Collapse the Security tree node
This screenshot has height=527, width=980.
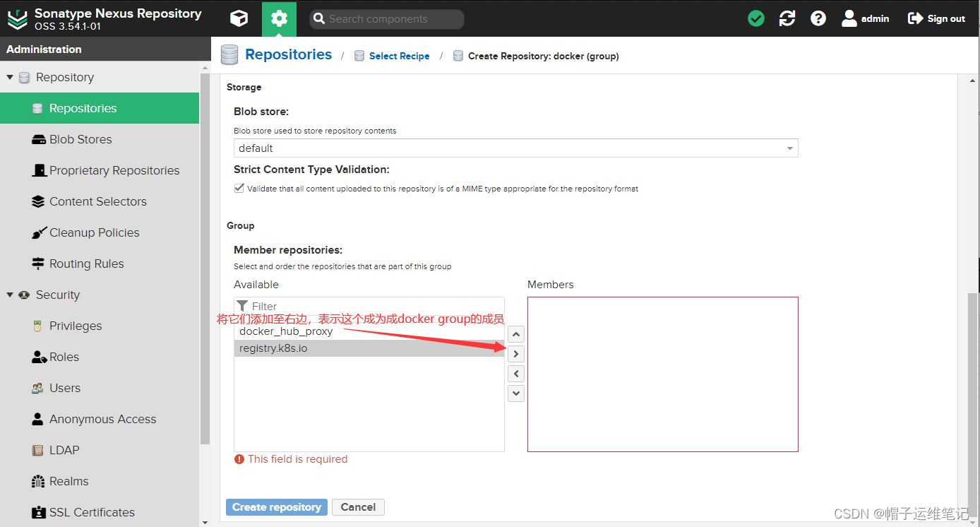(10, 295)
